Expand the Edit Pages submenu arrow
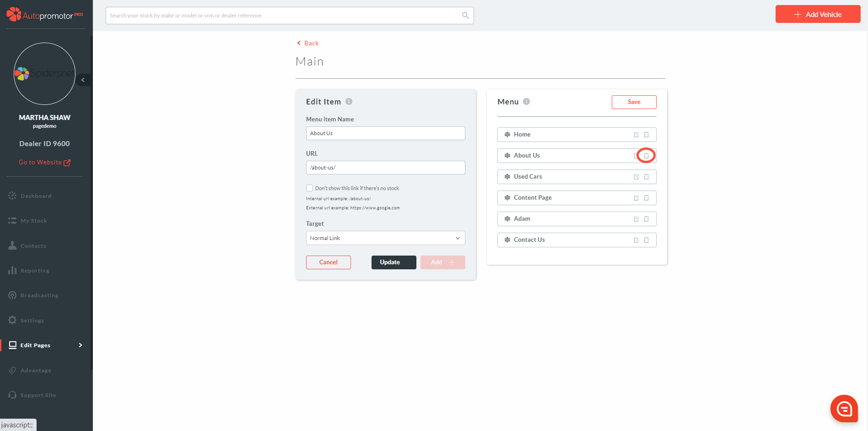 coord(81,345)
